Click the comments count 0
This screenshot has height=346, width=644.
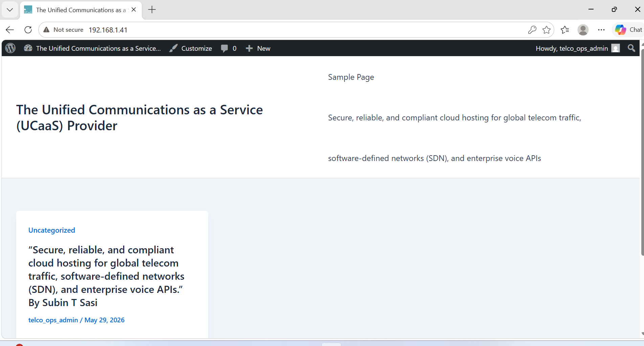pos(235,48)
